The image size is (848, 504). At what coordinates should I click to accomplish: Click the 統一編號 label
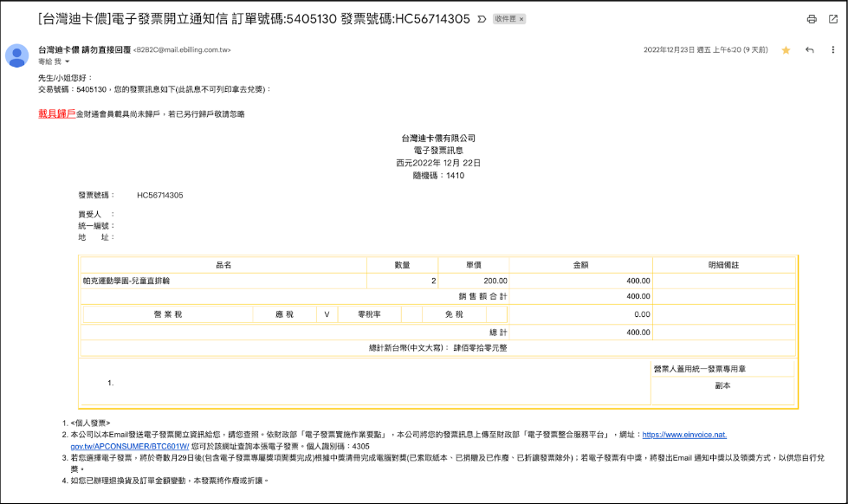(94, 225)
